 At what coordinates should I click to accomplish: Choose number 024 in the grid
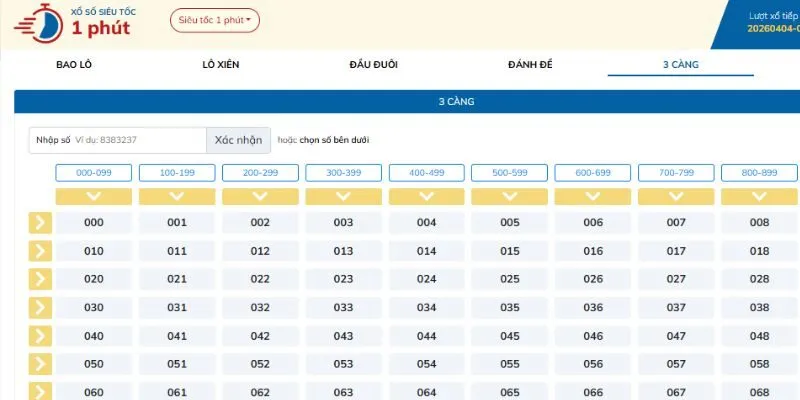coord(427,279)
